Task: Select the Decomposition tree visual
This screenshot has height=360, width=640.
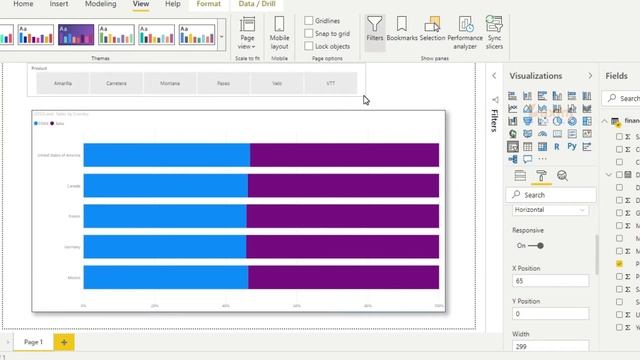Action: (x=512, y=159)
